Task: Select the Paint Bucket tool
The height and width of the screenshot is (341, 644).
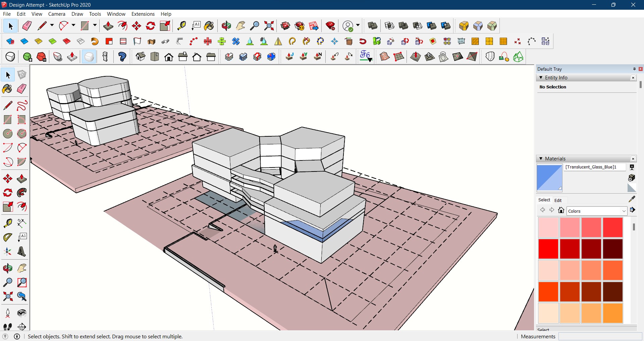Action: coord(7,89)
